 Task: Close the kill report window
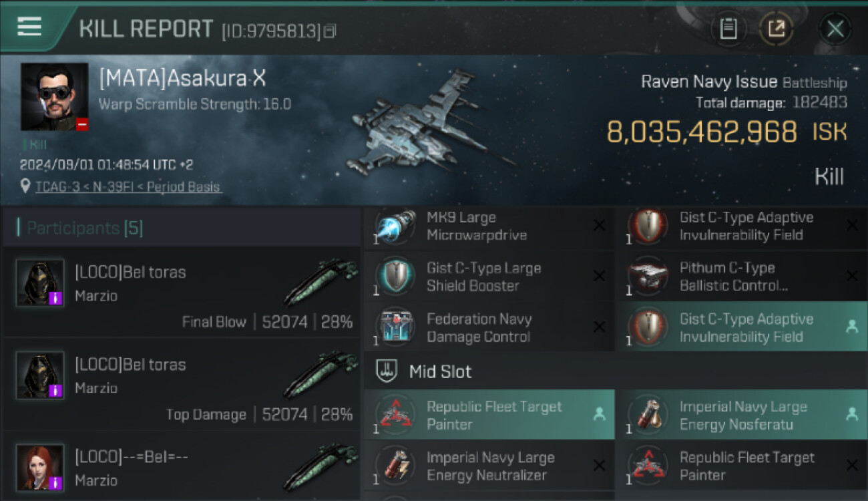pyautogui.click(x=835, y=29)
